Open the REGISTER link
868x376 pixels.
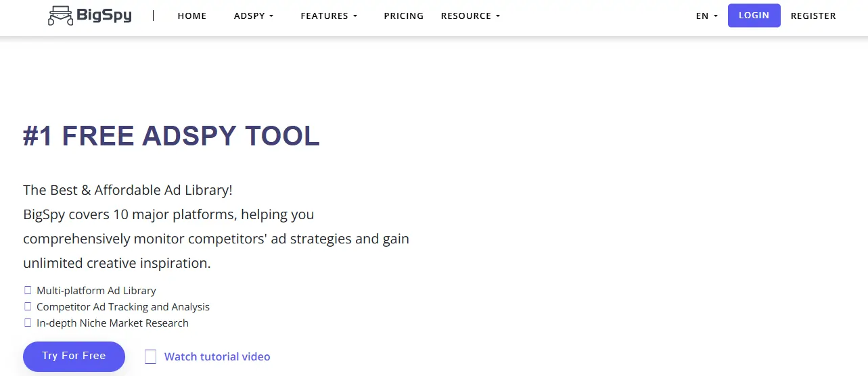[x=813, y=16]
